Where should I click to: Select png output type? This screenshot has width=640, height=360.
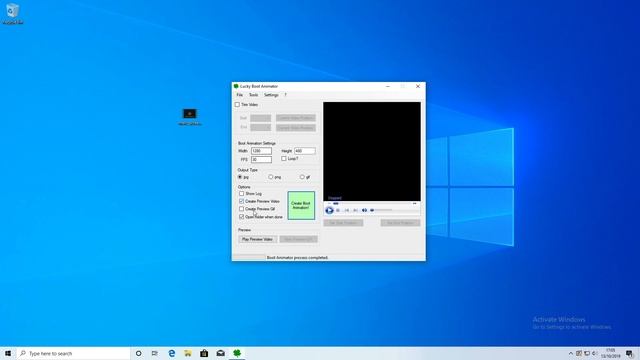tap(271, 177)
